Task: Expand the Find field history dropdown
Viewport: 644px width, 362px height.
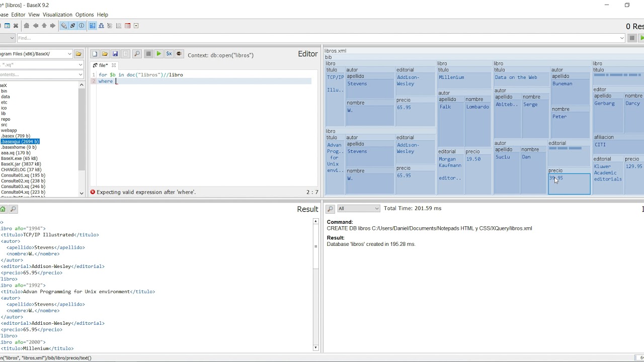Action: click(622, 38)
